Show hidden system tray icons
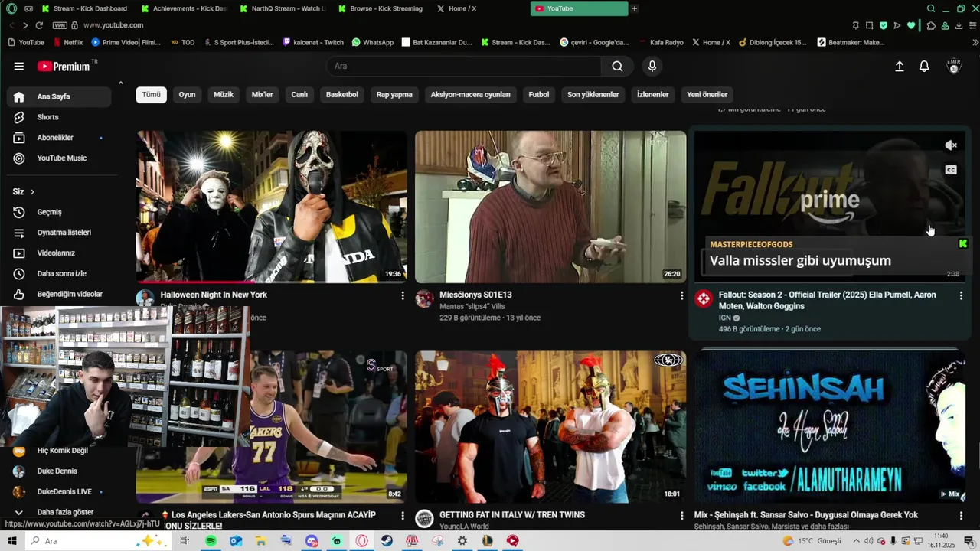The width and height of the screenshot is (980, 551). [856, 541]
